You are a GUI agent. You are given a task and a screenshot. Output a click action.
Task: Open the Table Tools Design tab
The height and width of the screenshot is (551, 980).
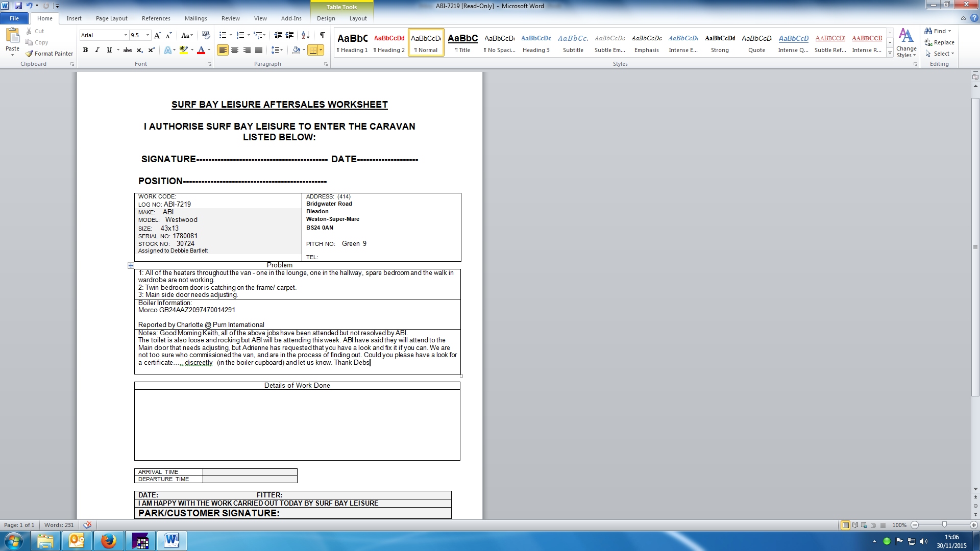click(326, 18)
